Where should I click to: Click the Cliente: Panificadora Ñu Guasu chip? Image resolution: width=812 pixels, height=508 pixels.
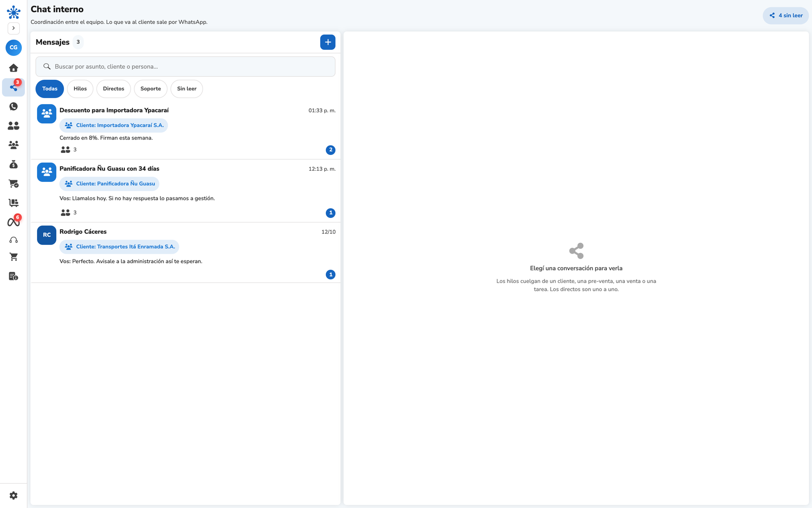(x=109, y=184)
